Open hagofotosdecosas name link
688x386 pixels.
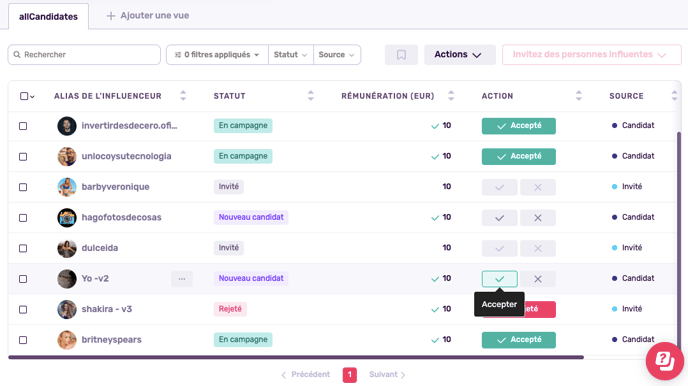pyautogui.click(x=122, y=218)
